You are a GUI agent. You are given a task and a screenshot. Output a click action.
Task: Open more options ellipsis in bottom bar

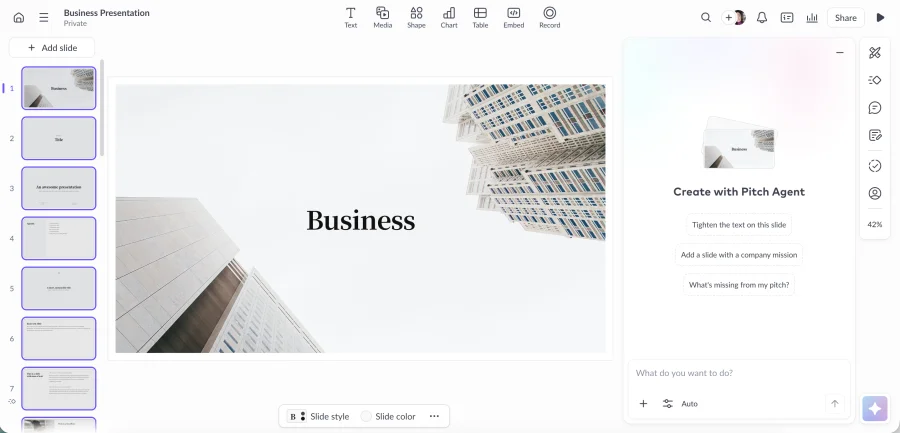pyautogui.click(x=434, y=416)
